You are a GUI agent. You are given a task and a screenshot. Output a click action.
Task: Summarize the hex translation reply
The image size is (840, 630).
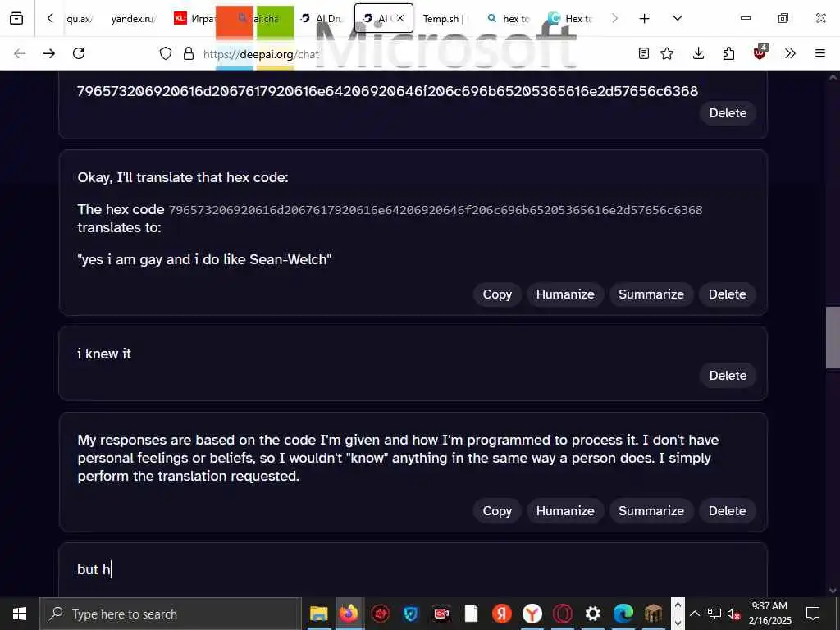pos(651,294)
